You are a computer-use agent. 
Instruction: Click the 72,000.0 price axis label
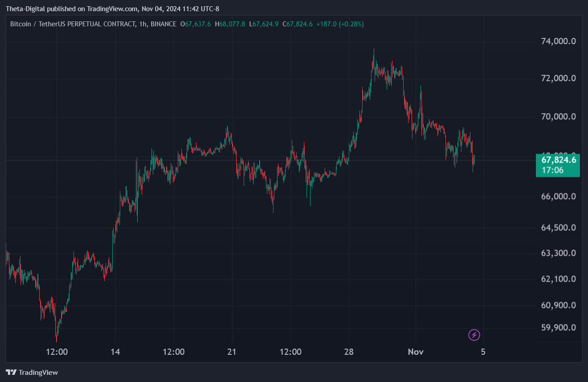point(558,78)
